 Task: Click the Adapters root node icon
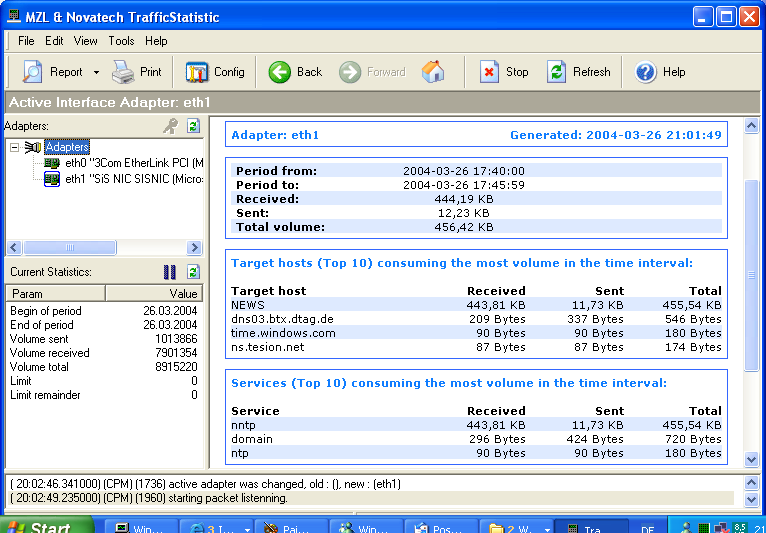coord(33,147)
